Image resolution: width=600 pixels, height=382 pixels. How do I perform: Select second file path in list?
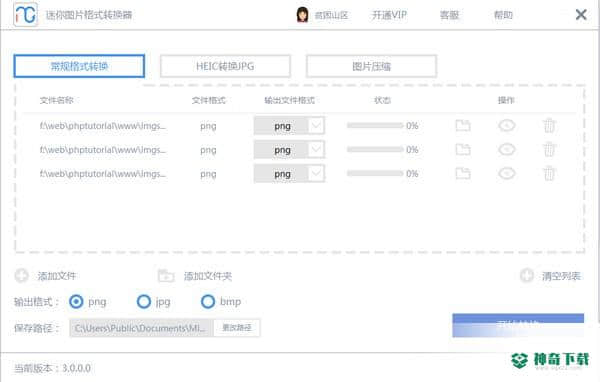click(x=103, y=150)
